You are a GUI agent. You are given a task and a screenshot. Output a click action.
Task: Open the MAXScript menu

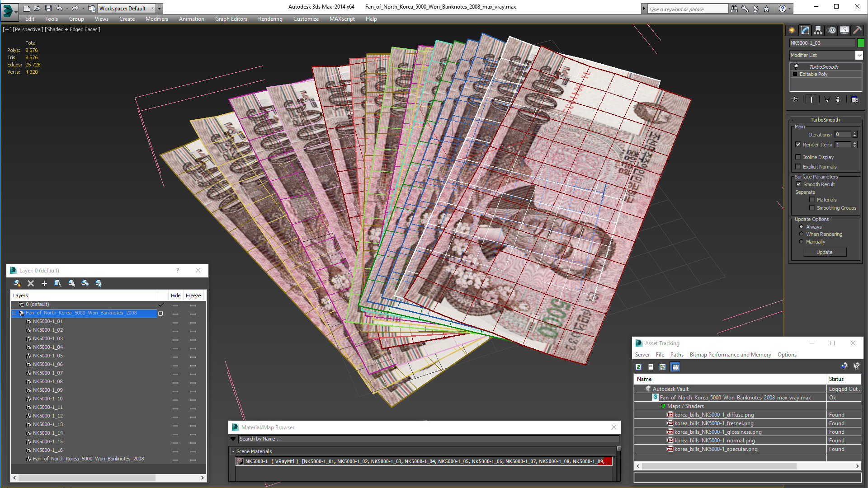point(342,19)
